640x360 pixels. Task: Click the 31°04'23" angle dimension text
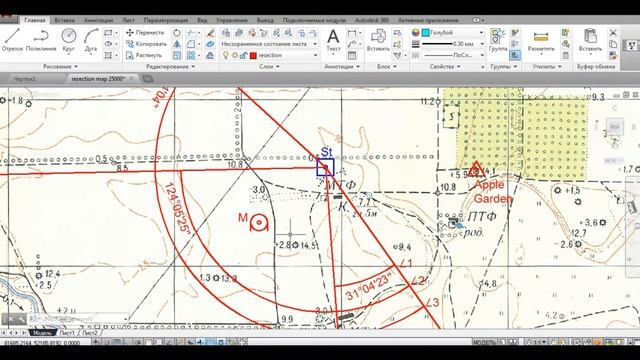tap(369, 286)
